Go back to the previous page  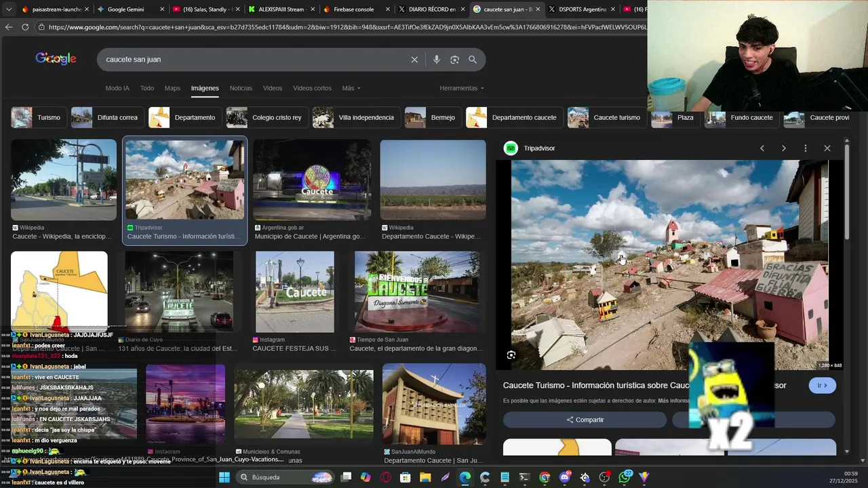point(9,27)
